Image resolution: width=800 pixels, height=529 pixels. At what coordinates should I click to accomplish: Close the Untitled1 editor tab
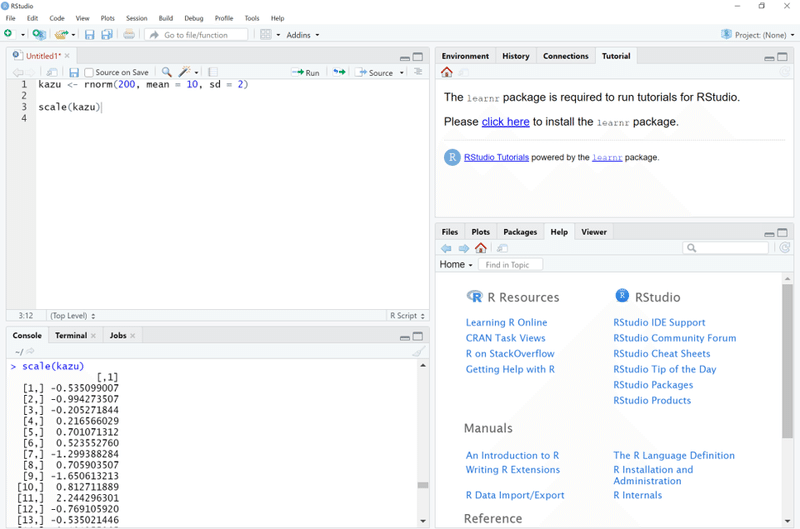67,56
